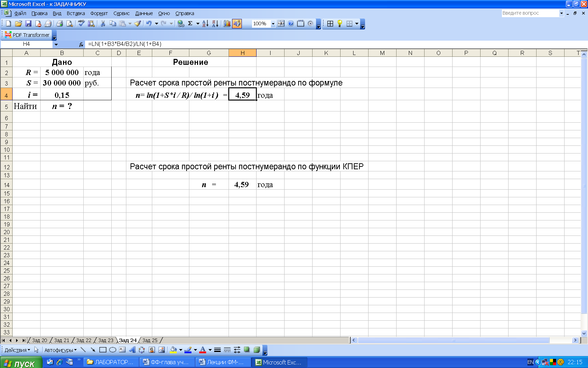
Task: Launch the Chart Wizard icon
Action: tap(227, 23)
